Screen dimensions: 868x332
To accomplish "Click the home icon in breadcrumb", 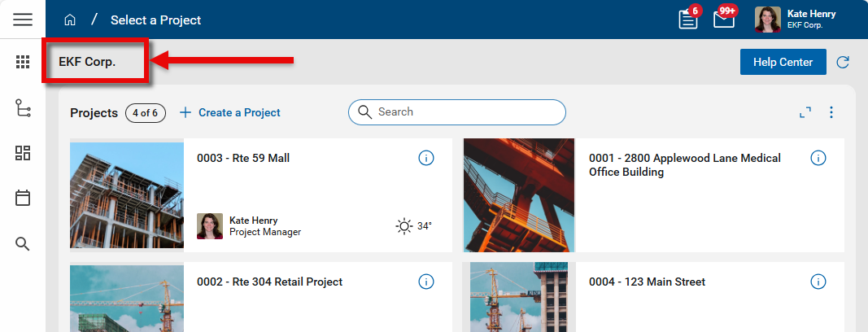I will [70, 20].
